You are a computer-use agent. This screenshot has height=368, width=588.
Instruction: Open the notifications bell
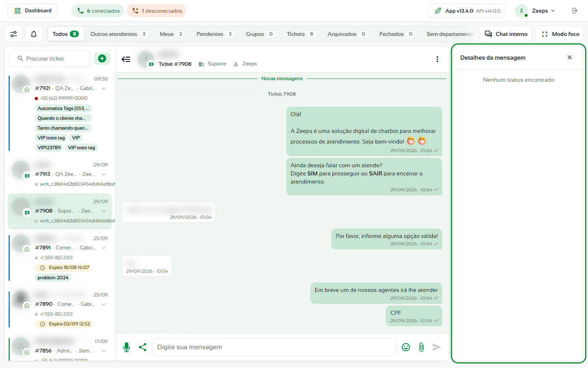pos(34,34)
